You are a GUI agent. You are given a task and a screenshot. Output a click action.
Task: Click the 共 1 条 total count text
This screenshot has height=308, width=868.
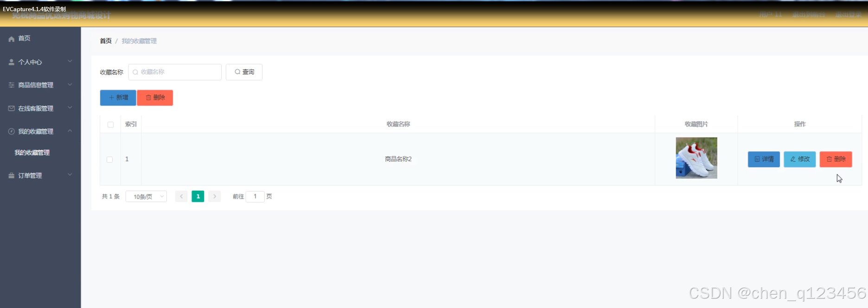[111, 196]
